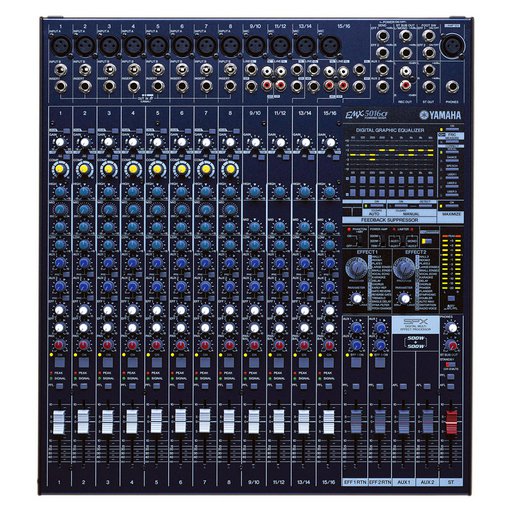Click channel 15/16 HIGH EQ knob
The height and width of the screenshot is (512, 512).
(329, 191)
